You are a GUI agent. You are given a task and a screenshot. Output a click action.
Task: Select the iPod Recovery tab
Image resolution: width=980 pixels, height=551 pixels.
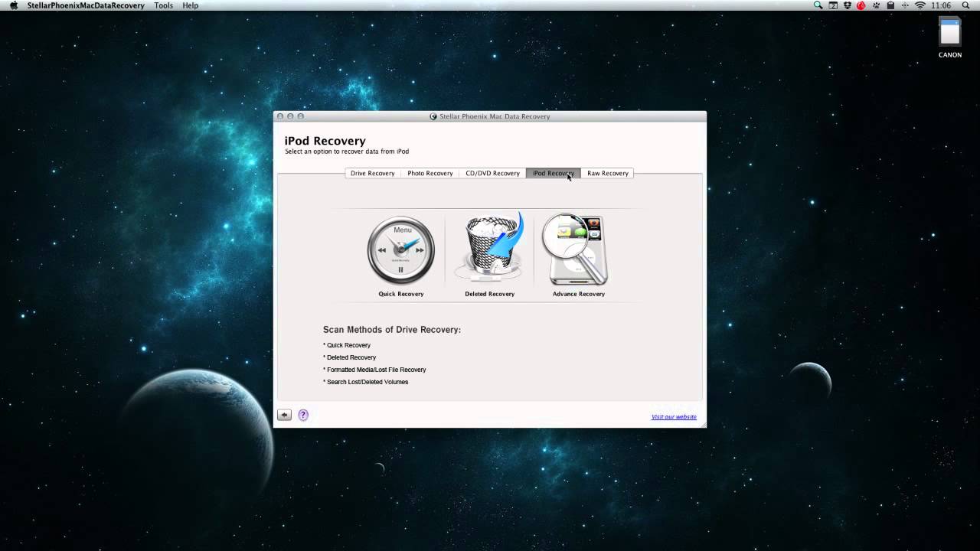554,173
